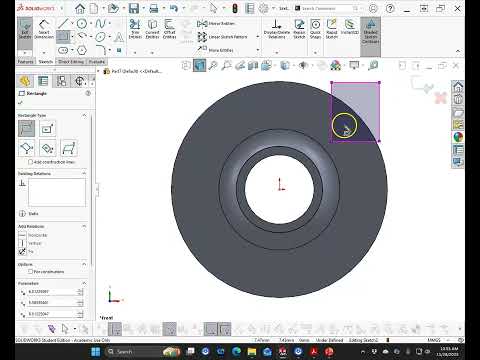Click Move Entities

pyautogui.click(x=216, y=50)
